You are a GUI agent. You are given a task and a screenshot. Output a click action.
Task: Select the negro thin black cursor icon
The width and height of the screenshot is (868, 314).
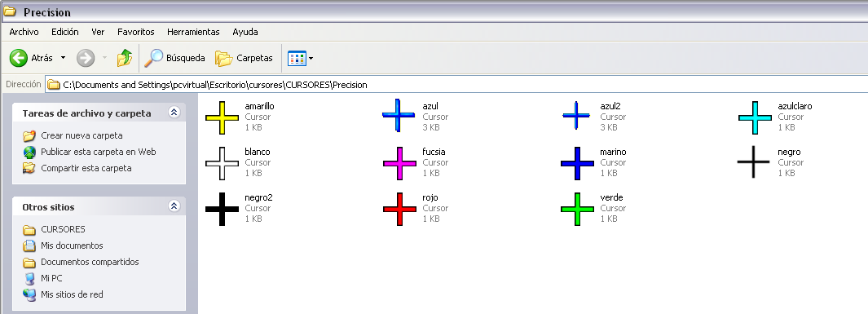click(753, 161)
